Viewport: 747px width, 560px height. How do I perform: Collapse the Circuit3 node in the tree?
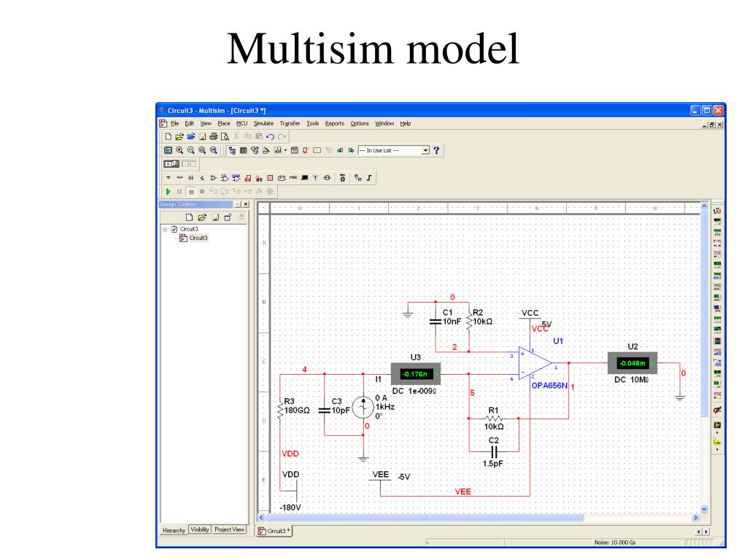(165, 229)
